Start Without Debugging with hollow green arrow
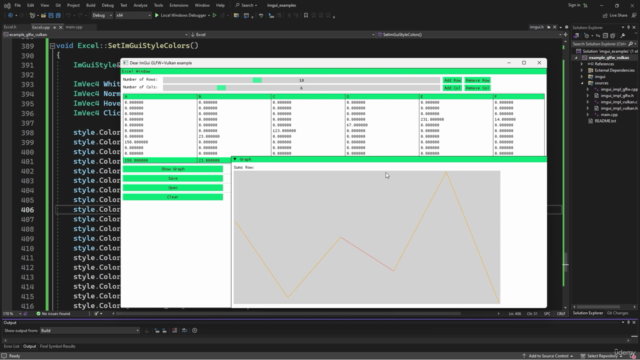640x360 pixels. 214,16
